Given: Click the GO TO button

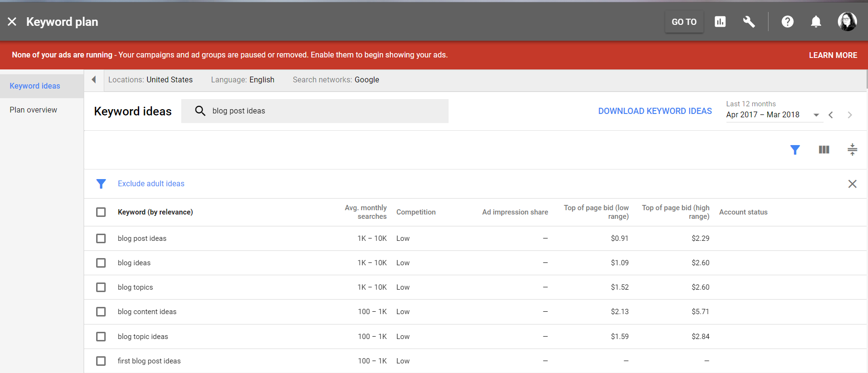Looking at the screenshot, I should click(684, 22).
